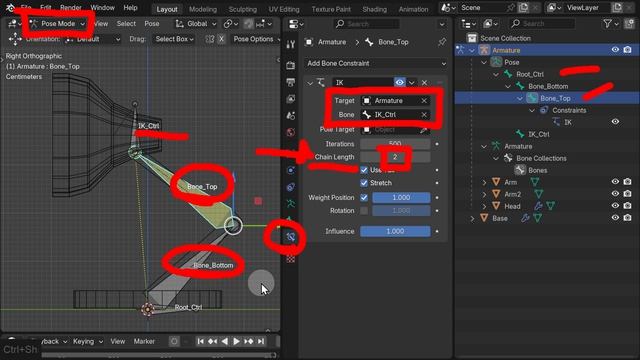The width and height of the screenshot is (640, 360).
Task: Click the Iterations value field
Action: 395,144
